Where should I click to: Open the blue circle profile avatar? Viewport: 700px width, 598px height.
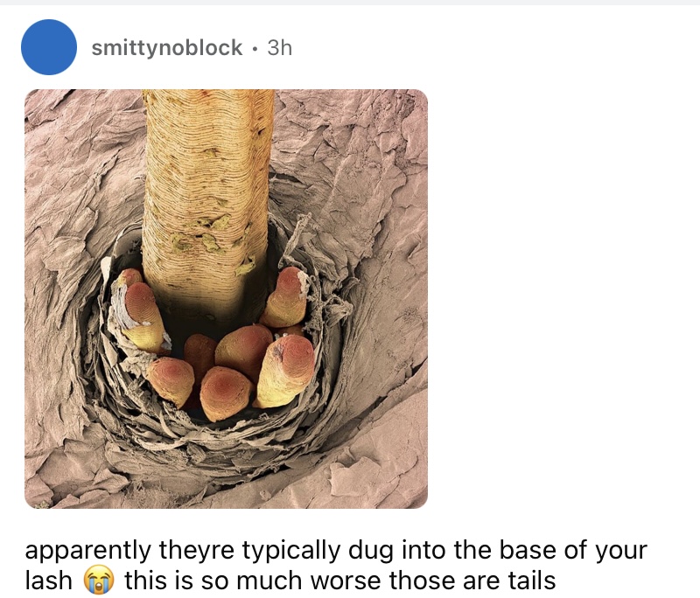point(49,47)
